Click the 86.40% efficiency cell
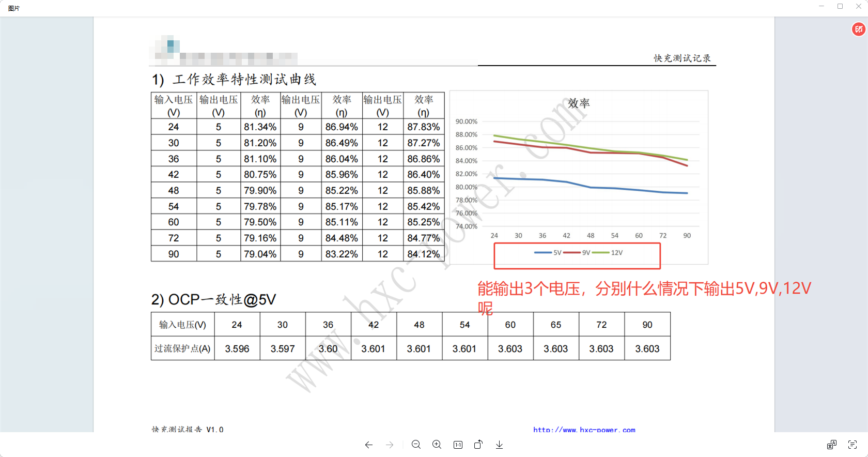 (424, 174)
